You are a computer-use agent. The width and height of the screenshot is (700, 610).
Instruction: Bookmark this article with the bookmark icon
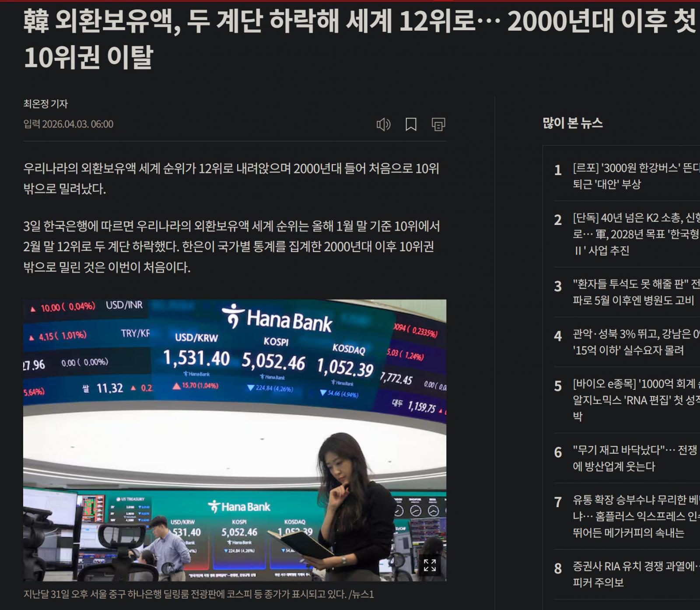(x=411, y=125)
